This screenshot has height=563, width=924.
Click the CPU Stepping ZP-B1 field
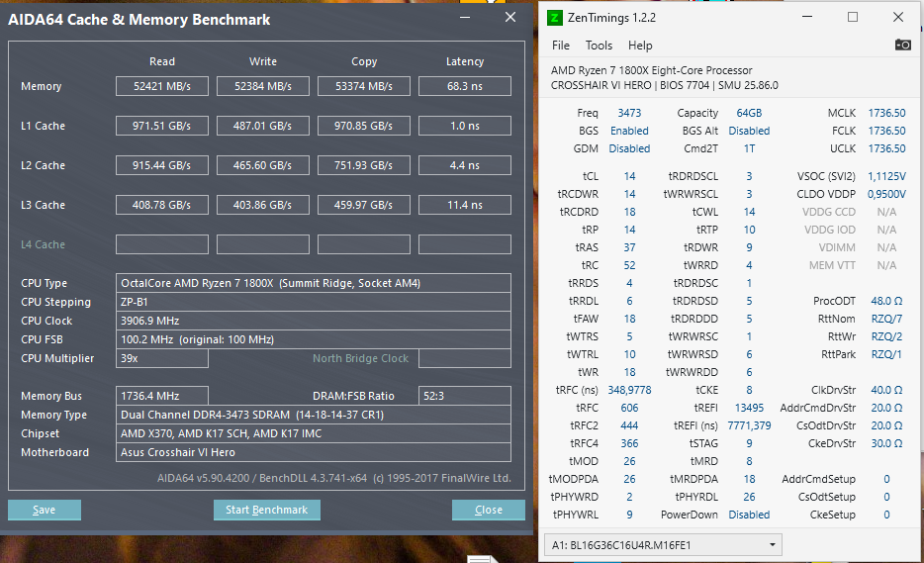(314, 302)
